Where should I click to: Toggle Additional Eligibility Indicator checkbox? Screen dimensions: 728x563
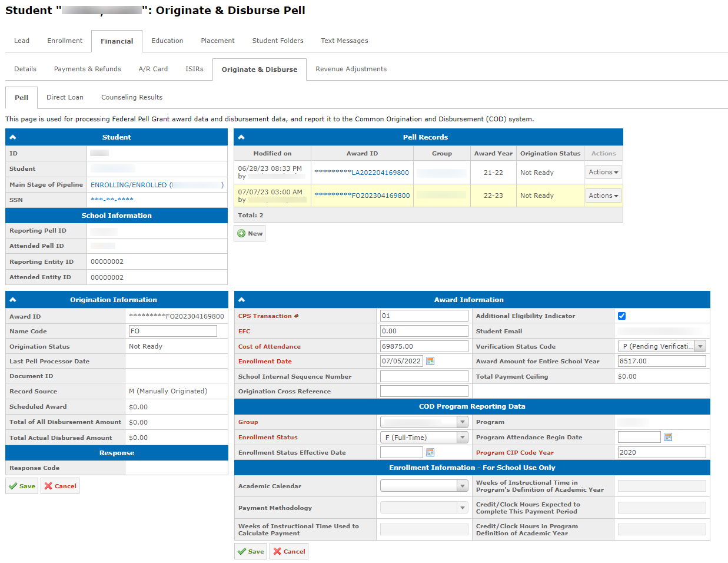[622, 316]
